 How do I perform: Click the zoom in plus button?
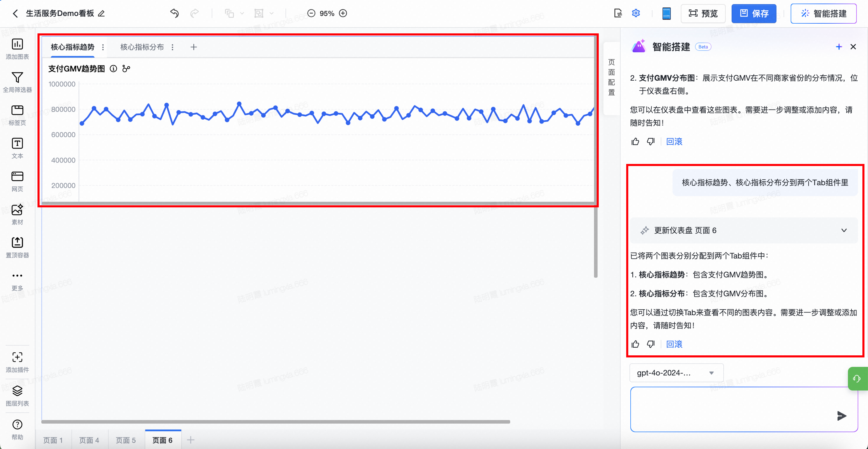(343, 14)
